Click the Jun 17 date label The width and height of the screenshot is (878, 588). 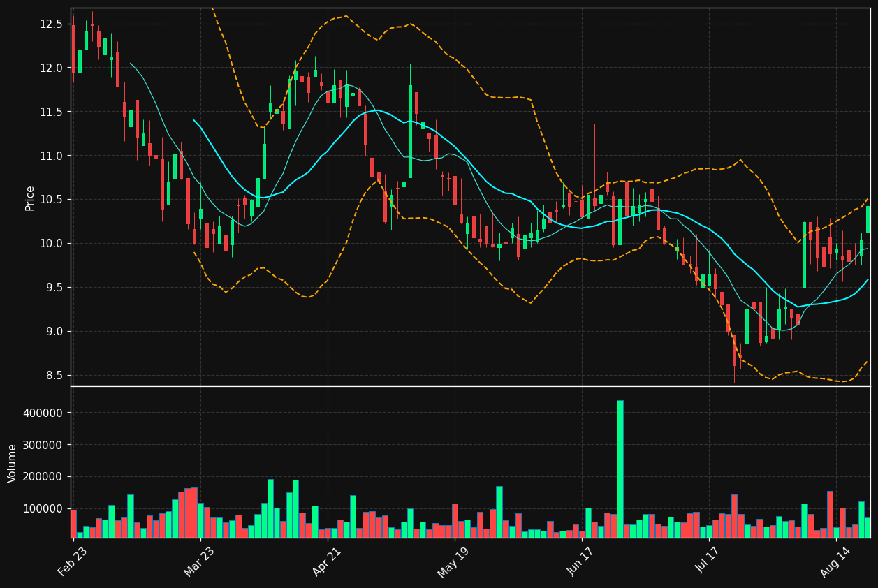[x=582, y=561]
